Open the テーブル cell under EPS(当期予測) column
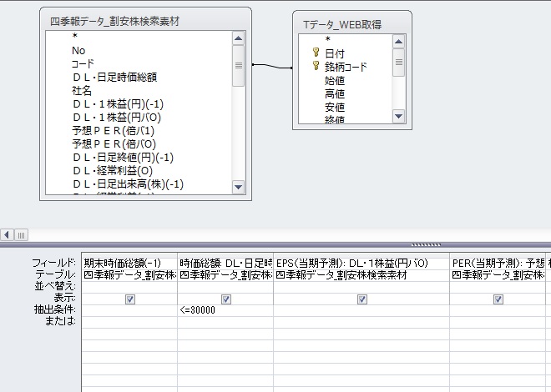This screenshot has width=551, height=392. [x=362, y=274]
